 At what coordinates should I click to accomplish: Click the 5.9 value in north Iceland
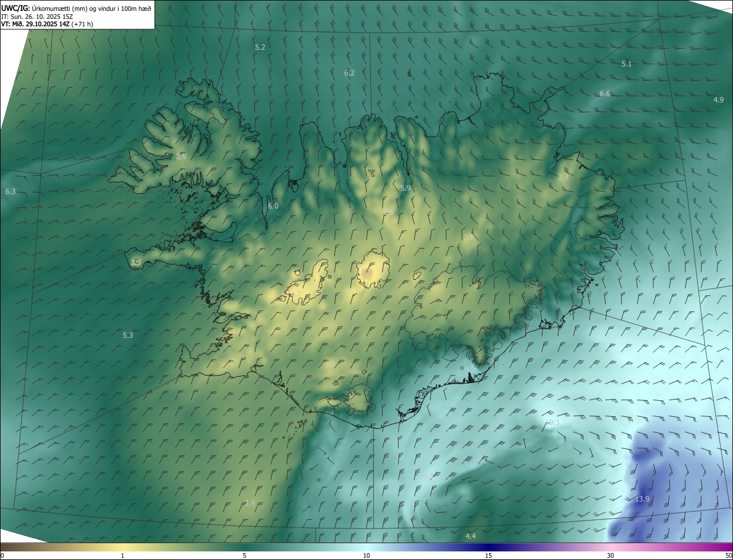pos(405,188)
